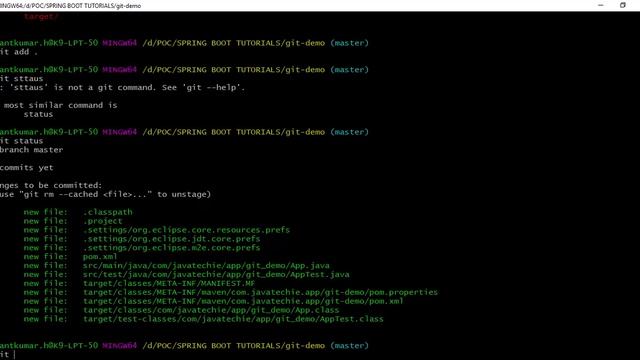Click the src/main App.java file entry
This screenshot has height=360, width=640.
176,266
